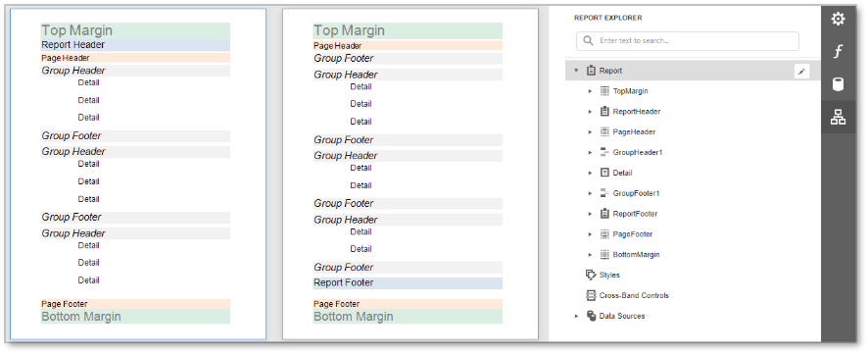Click the Cross-Band Controls icon
Viewport: 868px width, 354px height.
(591, 295)
